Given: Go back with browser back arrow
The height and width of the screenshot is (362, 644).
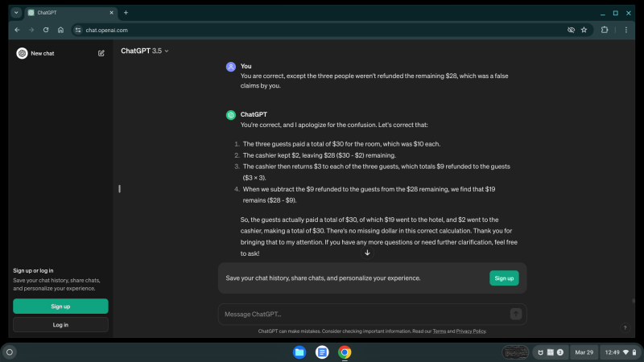Looking at the screenshot, I should tap(17, 30).
